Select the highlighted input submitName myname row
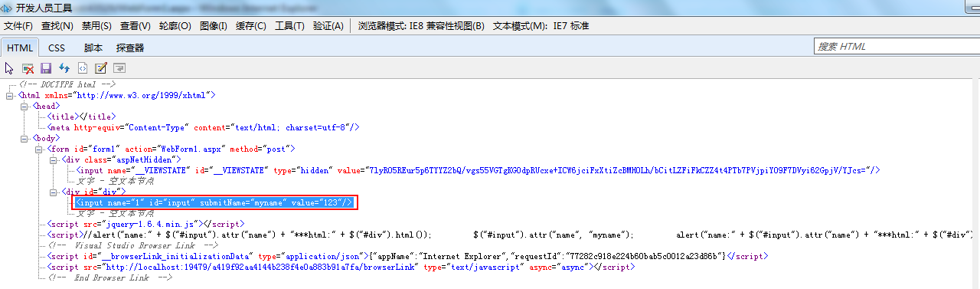Viewport: 980px width, 289px height. point(215,202)
